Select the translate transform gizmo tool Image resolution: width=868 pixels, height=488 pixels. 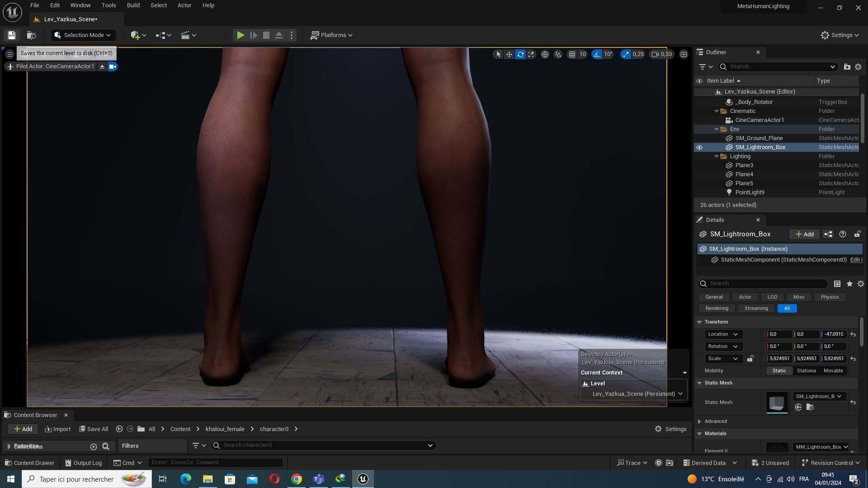[509, 54]
